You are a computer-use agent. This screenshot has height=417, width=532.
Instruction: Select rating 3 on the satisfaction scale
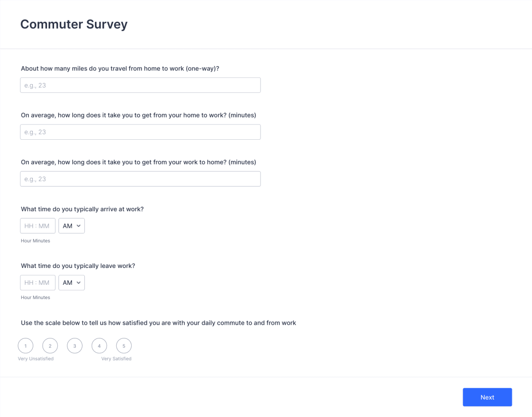74,346
